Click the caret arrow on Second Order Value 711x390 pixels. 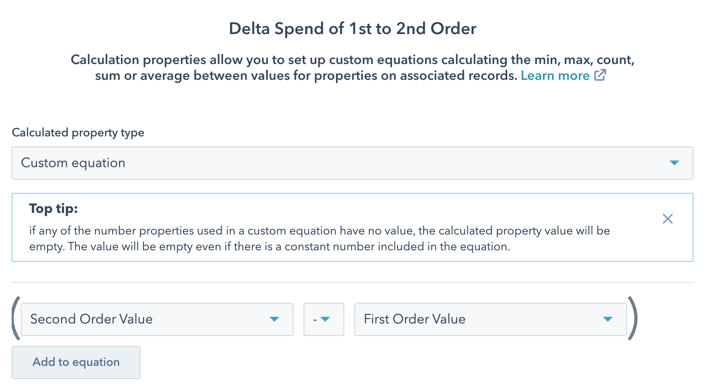pyautogui.click(x=274, y=319)
